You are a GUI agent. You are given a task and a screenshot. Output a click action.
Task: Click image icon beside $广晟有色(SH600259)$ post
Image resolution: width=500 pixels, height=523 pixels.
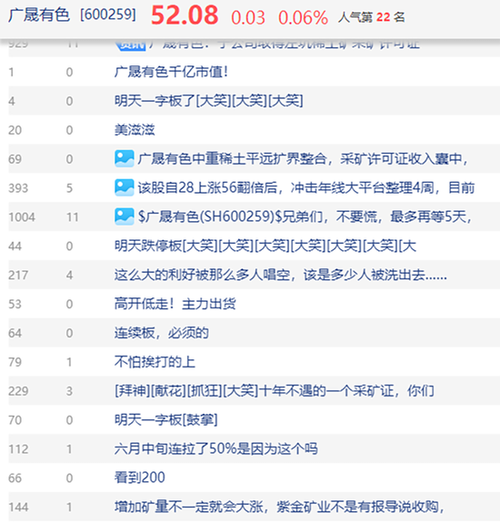(x=124, y=217)
